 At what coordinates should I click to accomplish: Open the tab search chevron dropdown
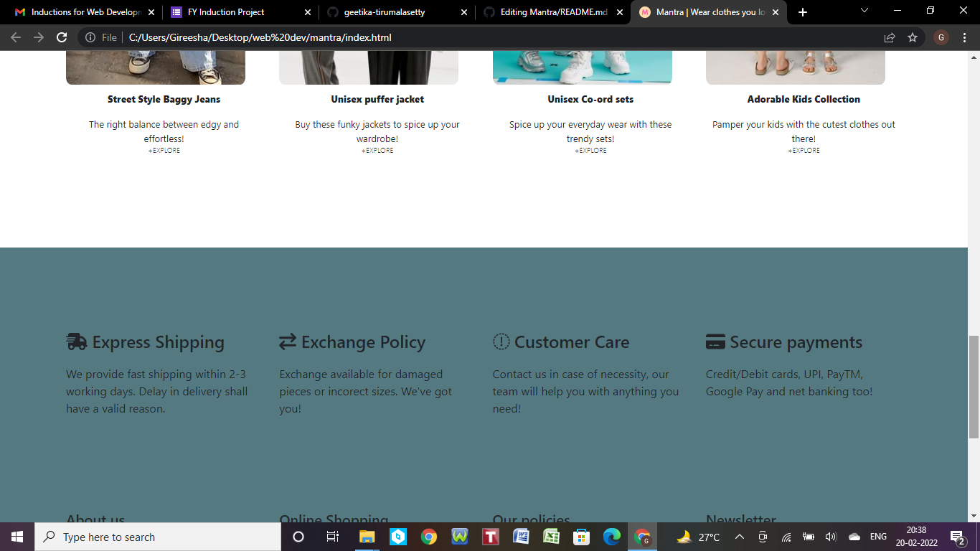tap(863, 11)
